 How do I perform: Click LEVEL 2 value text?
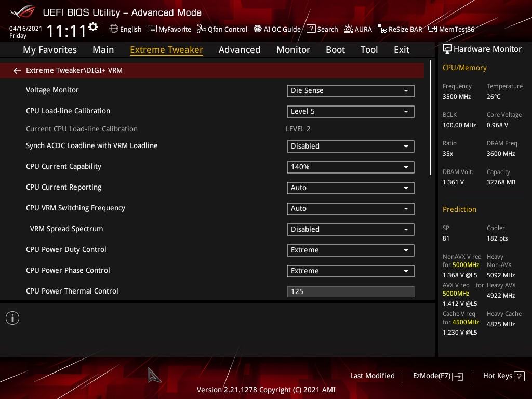[x=298, y=129]
